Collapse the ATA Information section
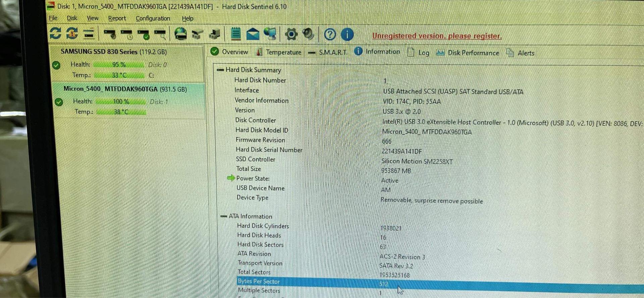 224,216
